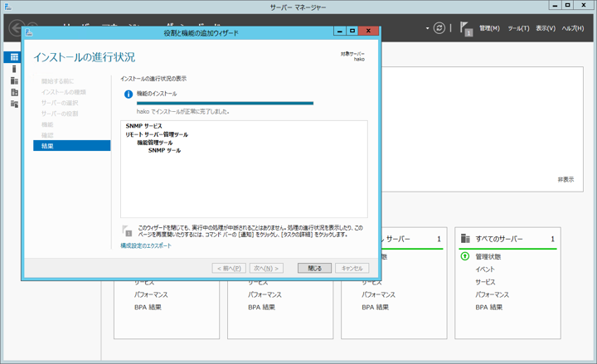
Task: Click the 対象サーバー hako label
Action: point(352,56)
